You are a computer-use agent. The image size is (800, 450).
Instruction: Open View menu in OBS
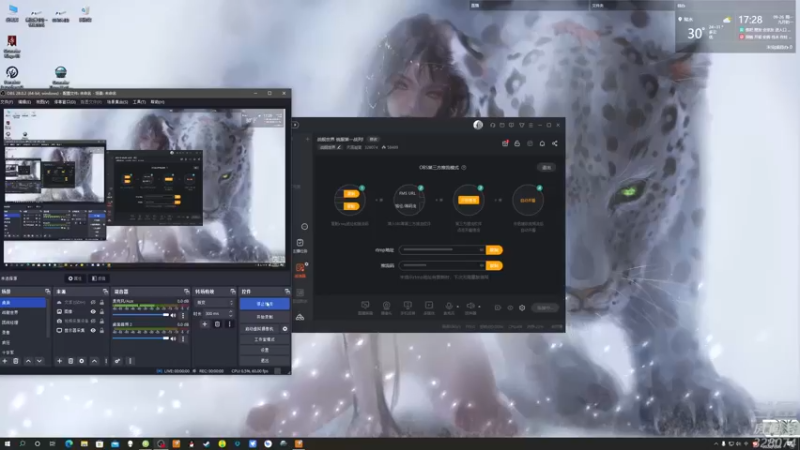tap(42, 102)
